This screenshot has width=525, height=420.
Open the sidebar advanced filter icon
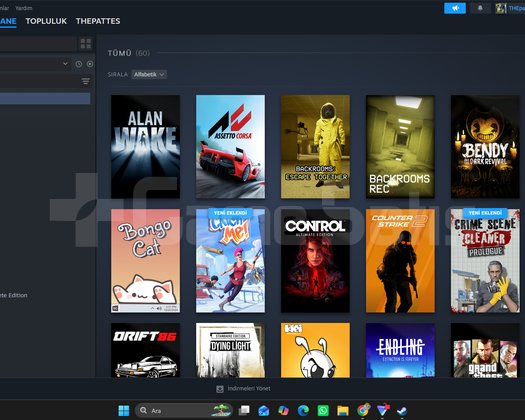86,81
